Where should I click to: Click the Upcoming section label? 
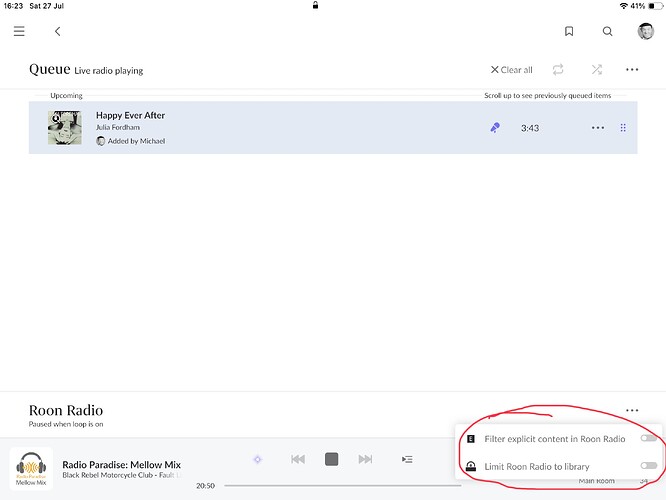(66, 96)
